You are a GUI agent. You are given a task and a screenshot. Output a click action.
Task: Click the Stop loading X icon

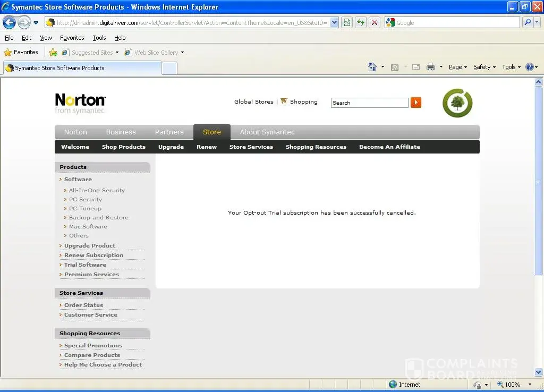pos(375,22)
